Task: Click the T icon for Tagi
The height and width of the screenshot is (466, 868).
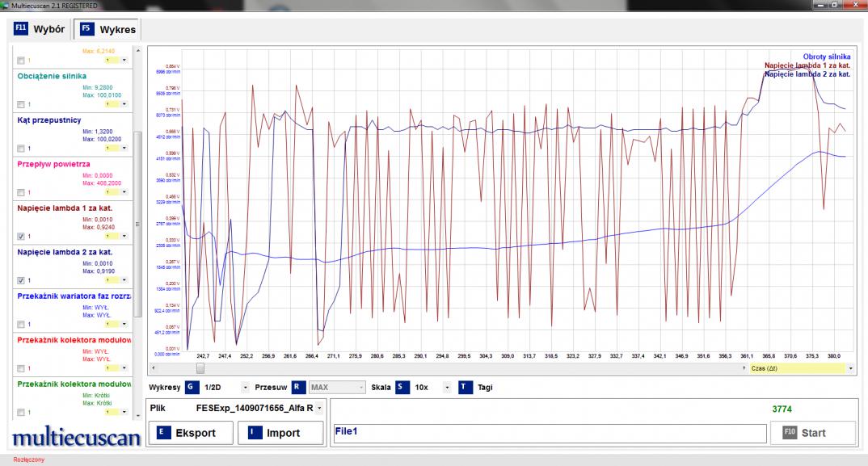Action: tap(465, 387)
